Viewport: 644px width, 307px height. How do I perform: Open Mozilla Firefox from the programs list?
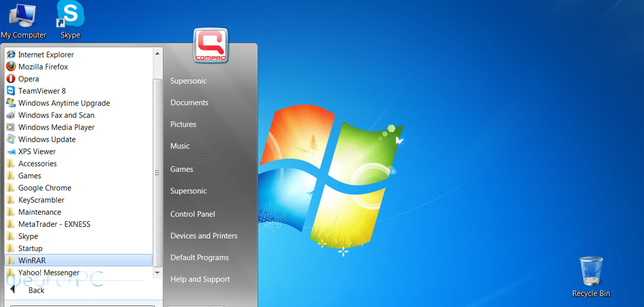pos(37,67)
